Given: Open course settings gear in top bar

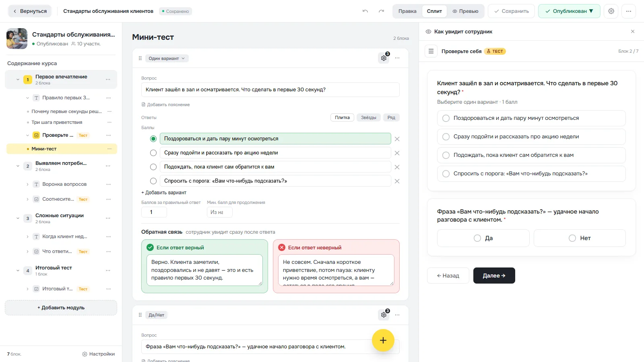Looking at the screenshot, I should 611,11.
